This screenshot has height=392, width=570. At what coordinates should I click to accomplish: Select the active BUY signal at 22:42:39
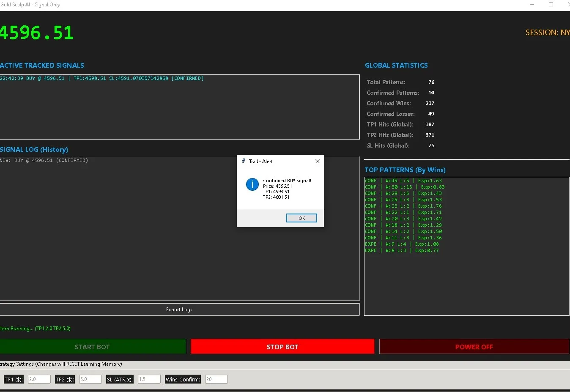[x=102, y=78]
